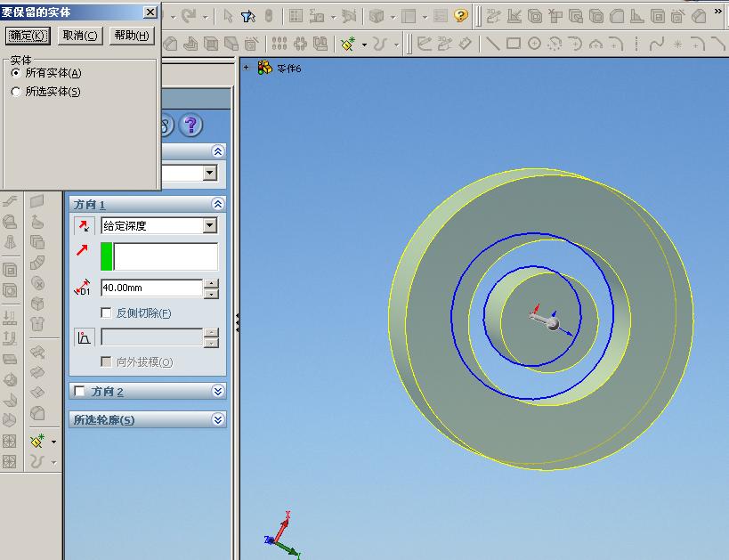Toggle the 向外拔模(O) checkbox

(x=106, y=361)
